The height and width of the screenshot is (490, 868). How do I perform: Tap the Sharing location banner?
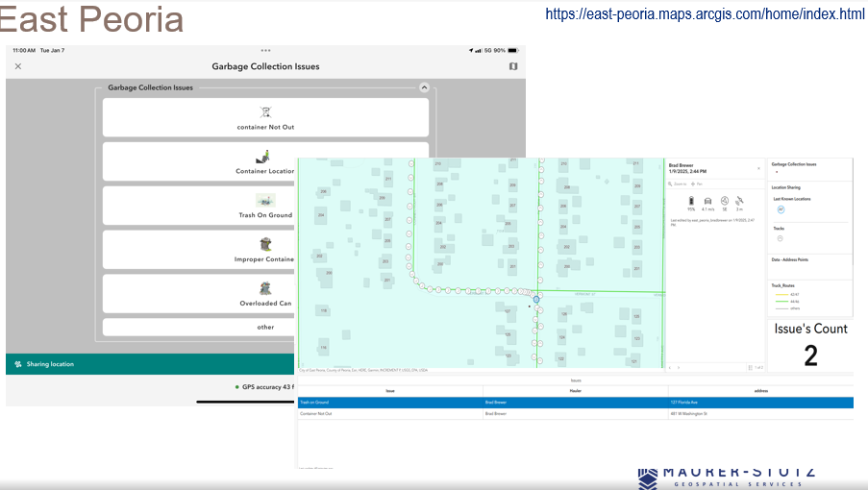tap(151, 364)
